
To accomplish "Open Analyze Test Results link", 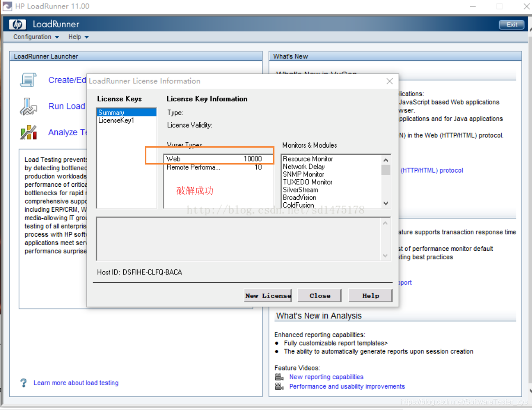I will 68,132.
